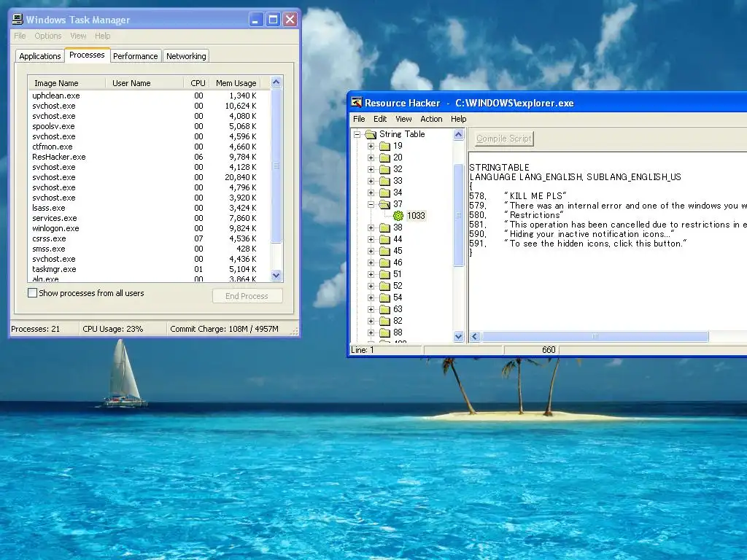Open Task Manager Help menu
The image size is (747, 560).
coord(102,36)
